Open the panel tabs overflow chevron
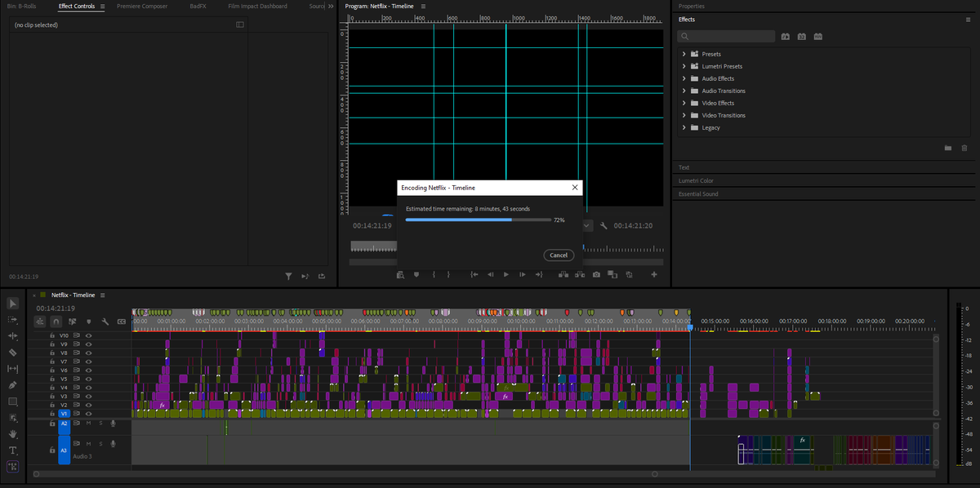This screenshot has width=980, height=488. 331,7
